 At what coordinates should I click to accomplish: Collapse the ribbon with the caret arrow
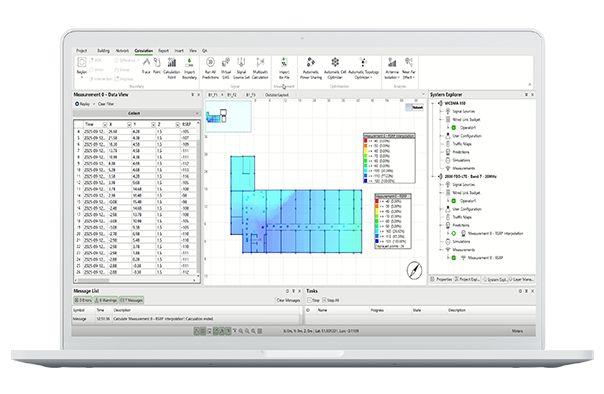(x=530, y=84)
